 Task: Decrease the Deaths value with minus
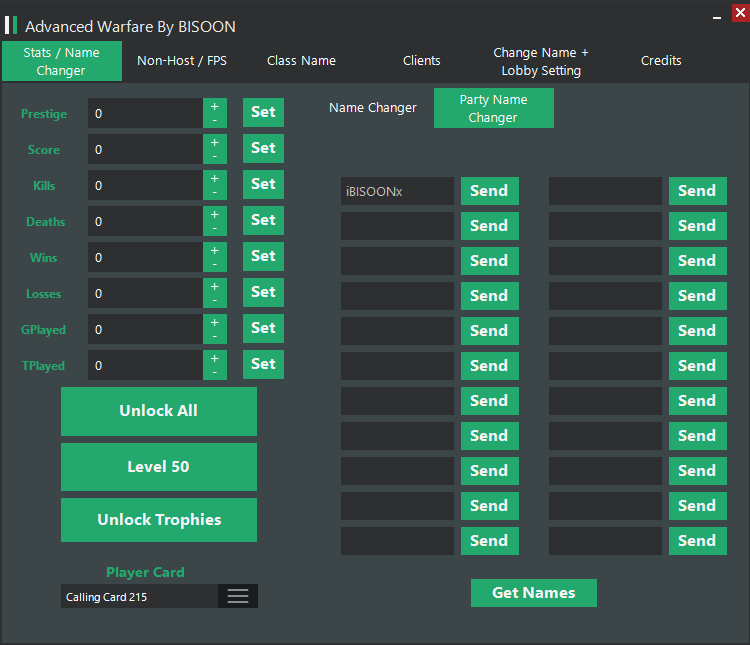tap(215, 228)
